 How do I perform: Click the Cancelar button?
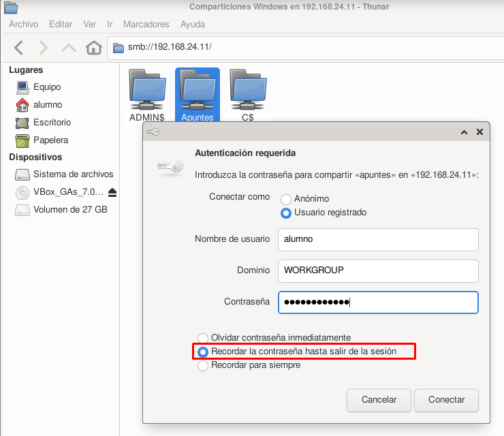pos(379,400)
